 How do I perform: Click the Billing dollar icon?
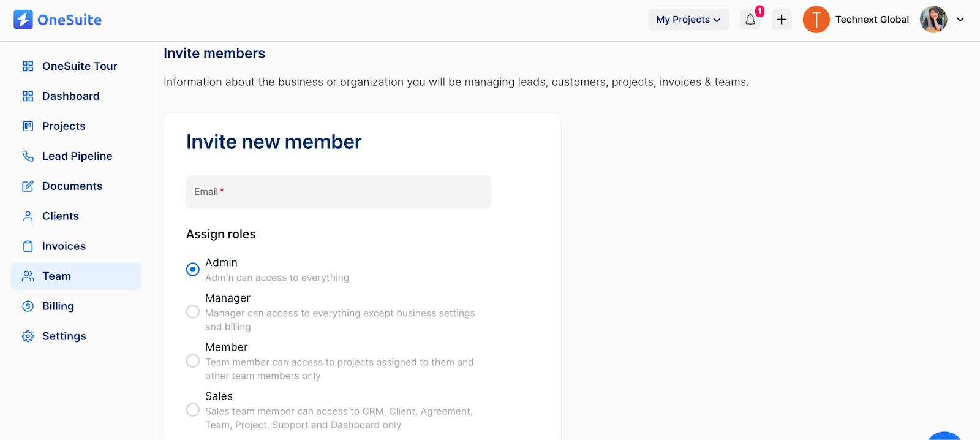(28, 306)
